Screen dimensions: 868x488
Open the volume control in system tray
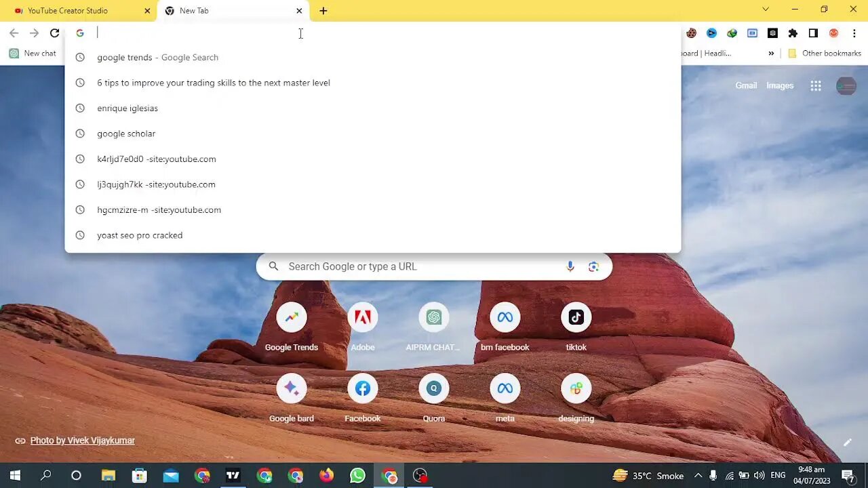(759, 475)
